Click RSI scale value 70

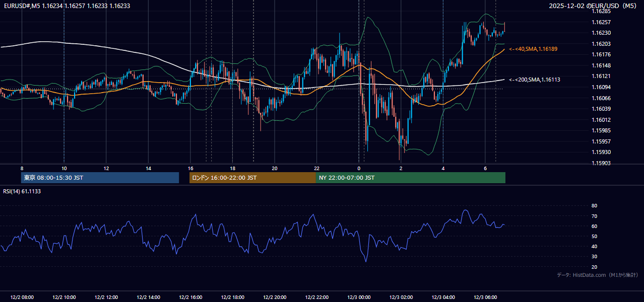tap(595, 216)
